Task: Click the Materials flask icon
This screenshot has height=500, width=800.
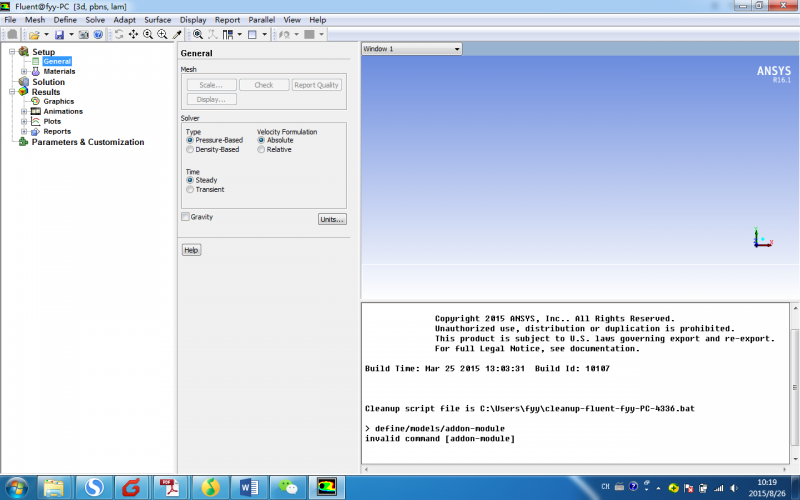Action: pyautogui.click(x=36, y=71)
